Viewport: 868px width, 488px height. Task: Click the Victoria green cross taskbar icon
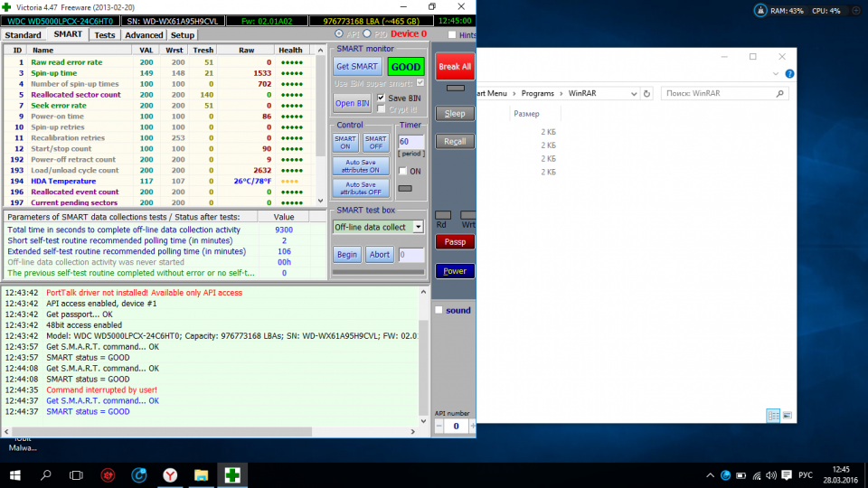click(x=232, y=474)
